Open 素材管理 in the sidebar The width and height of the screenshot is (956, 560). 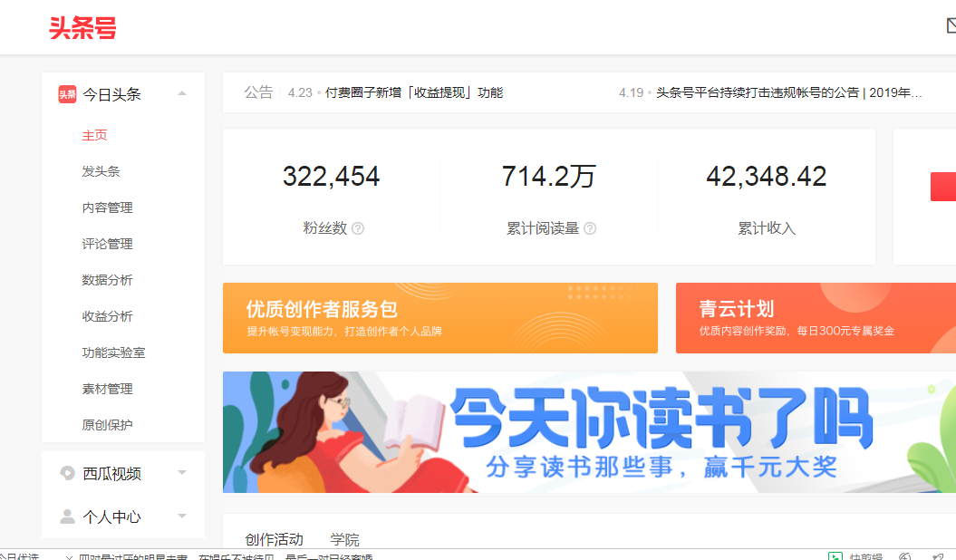(107, 389)
